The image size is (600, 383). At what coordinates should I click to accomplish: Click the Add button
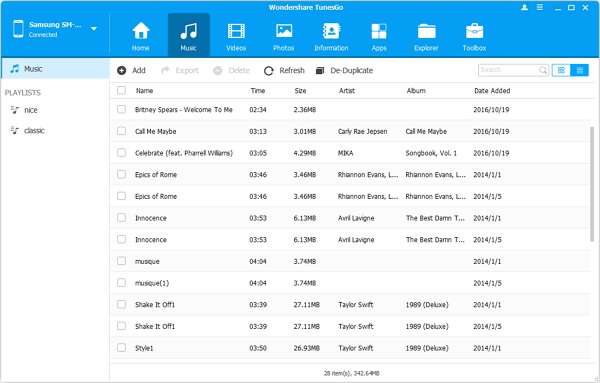pos(131,70)
